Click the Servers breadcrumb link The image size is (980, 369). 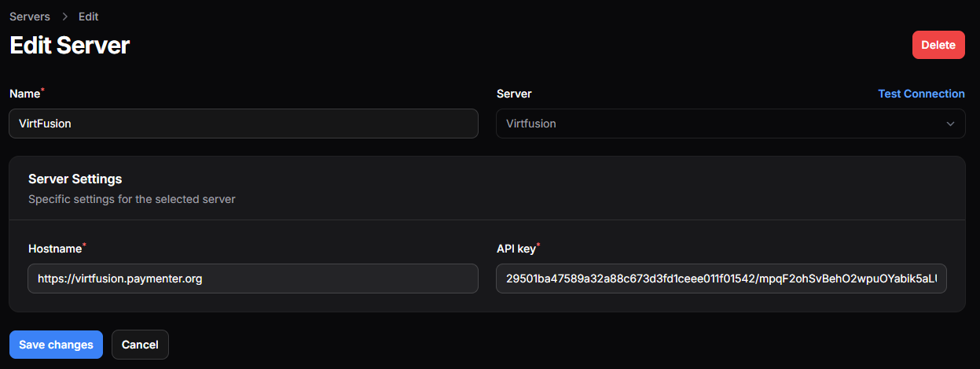tap(30, 17)
